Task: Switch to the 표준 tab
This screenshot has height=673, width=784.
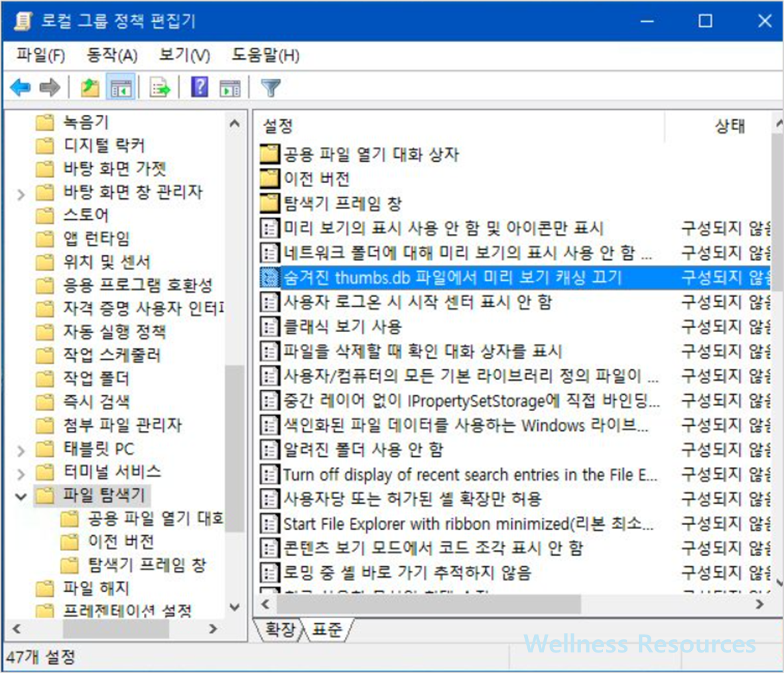Action: (x=326, y=629)
